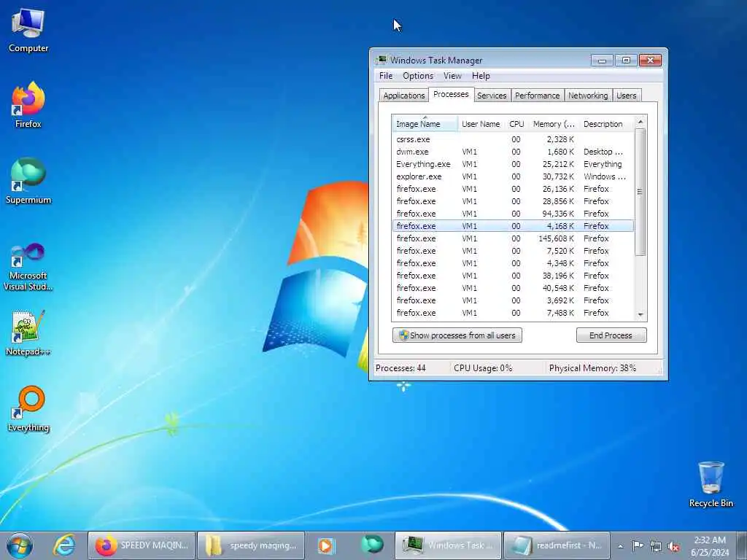Viewport: 747px width, 560px height.
Task: Open the View menu
Action: point(452,76)
